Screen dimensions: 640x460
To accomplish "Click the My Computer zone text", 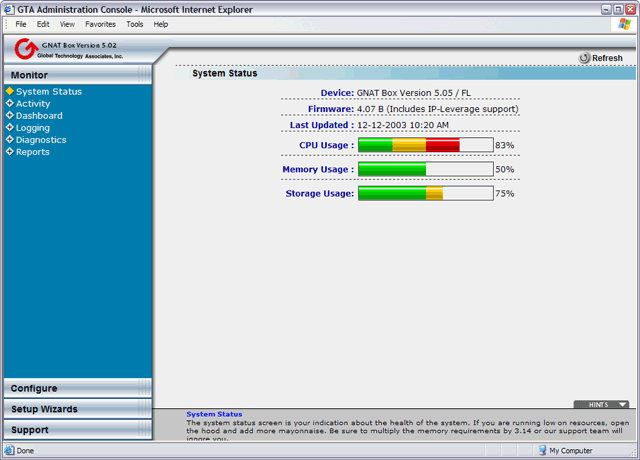I will pyautogui.click(x=571, y=451).
